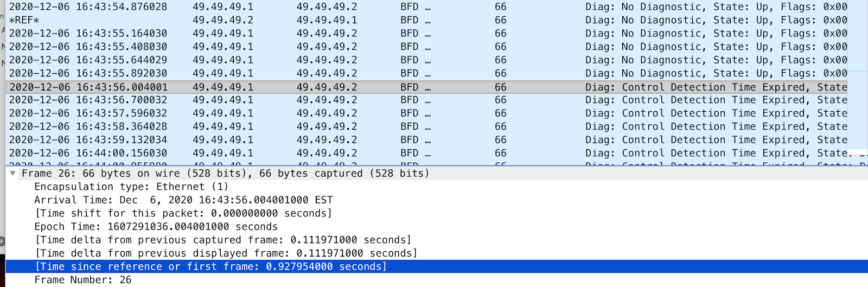Click source 49.49.49.1 in 16:43:58.364028 row

223,126
